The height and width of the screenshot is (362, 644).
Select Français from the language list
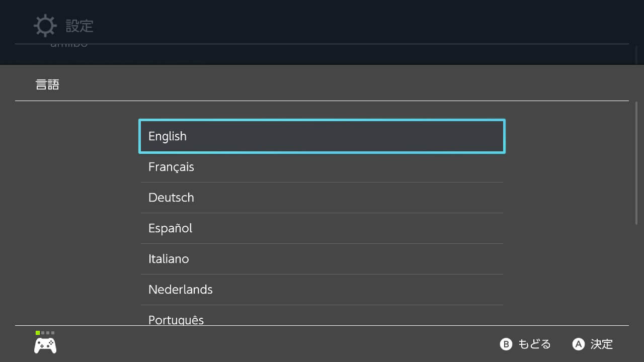tap(322, 167)
